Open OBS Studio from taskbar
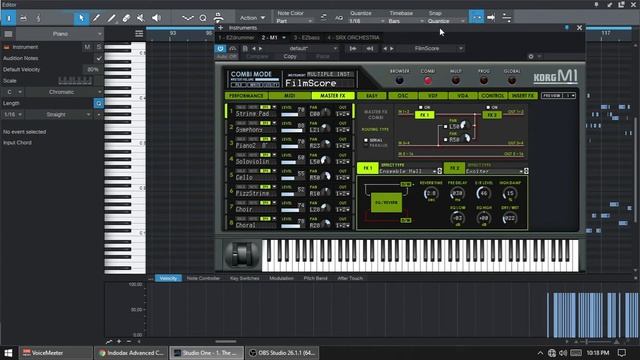This screenshot has height=360, width=640. tap(282, 353)
